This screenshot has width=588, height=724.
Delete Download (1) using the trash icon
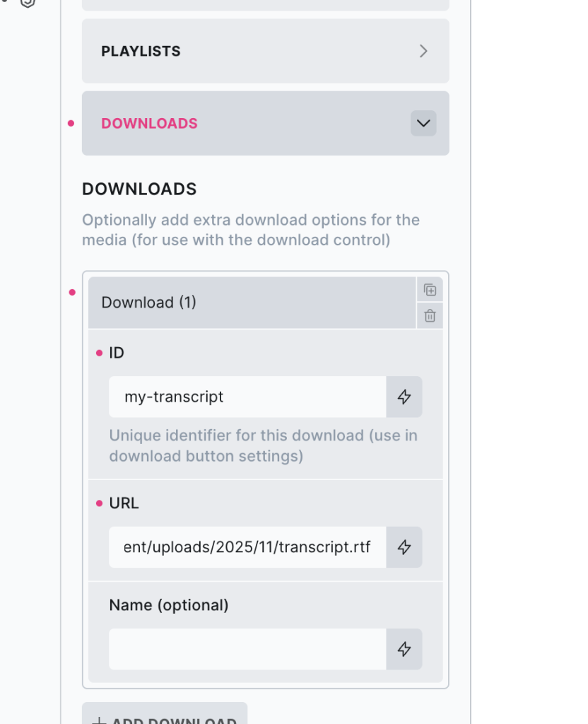point(430,316)
